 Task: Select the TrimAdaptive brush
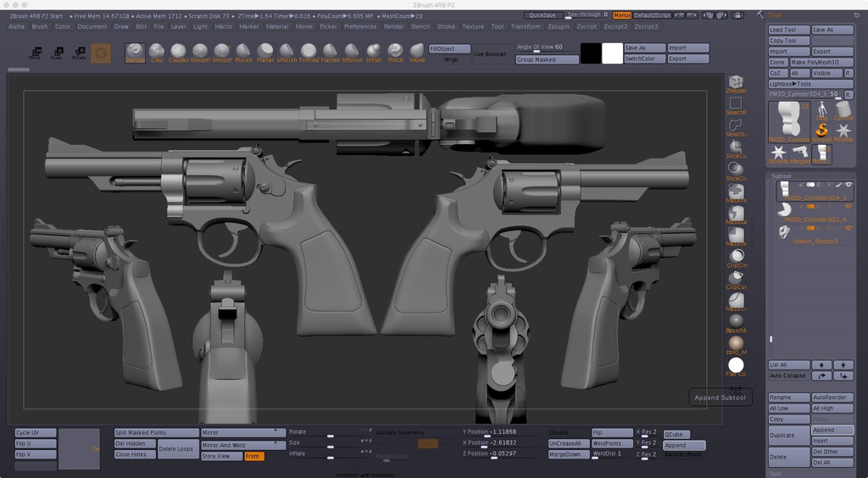click(x=309, y=53)
